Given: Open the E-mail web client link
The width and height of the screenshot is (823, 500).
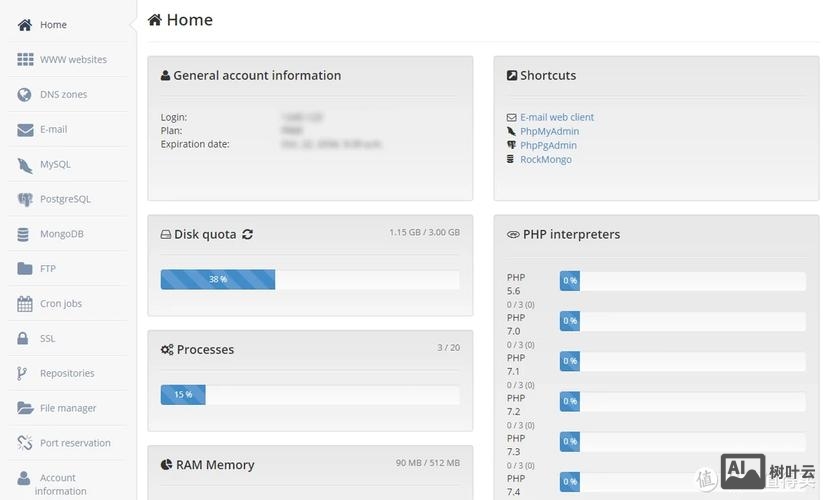Looking at the screenshot, I should tap(557, 117).
